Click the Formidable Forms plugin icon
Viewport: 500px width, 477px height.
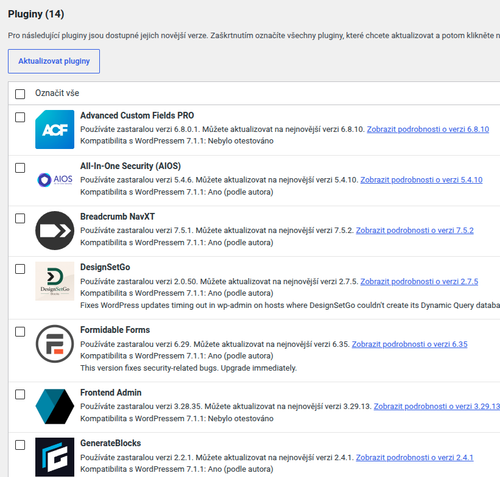tap(55, 344)
